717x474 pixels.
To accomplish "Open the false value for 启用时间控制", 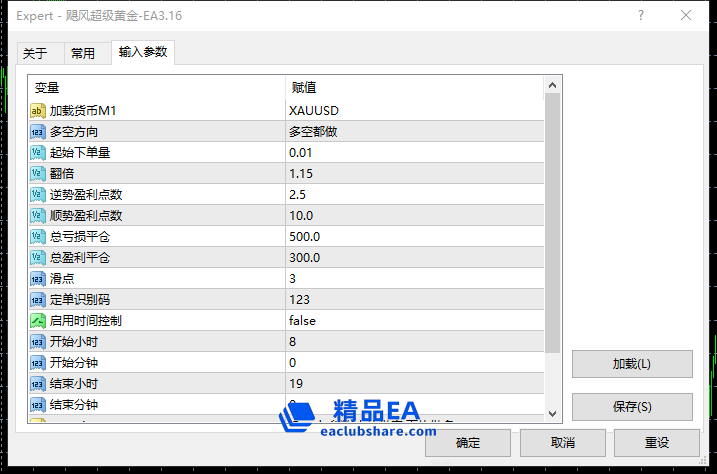I will click(415, 321).
